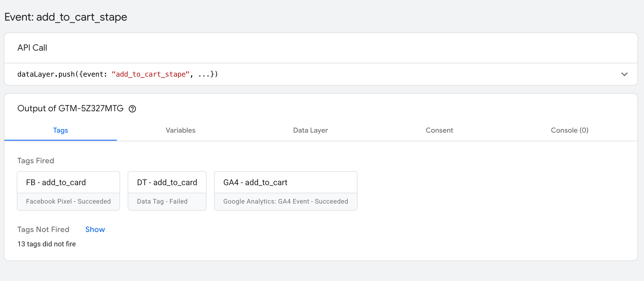The width and height of the screenshot is (644, 281).
Task: Open the DT - add_to_card tag card
Action: tap(167, 191)
